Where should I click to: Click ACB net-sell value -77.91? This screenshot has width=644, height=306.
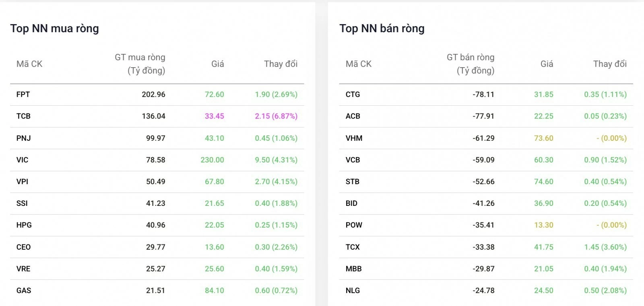pos(483,116)
